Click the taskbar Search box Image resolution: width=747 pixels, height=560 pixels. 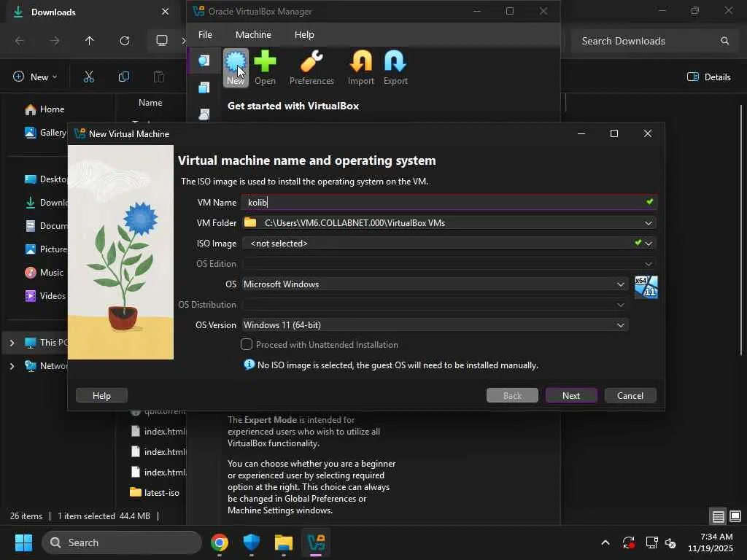[x=122, y=542]
